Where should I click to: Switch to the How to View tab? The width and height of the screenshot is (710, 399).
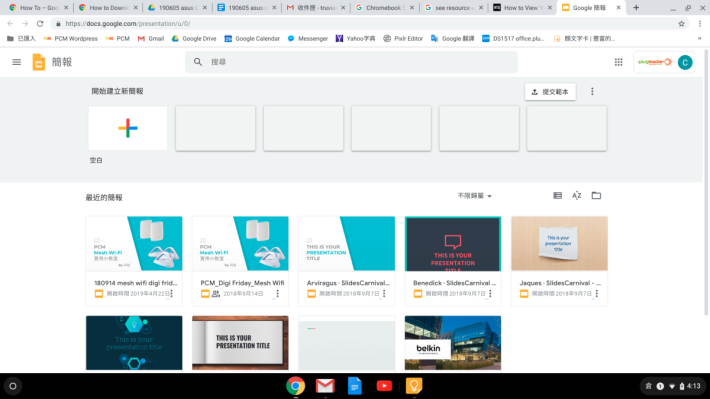[x=523, y=8]
